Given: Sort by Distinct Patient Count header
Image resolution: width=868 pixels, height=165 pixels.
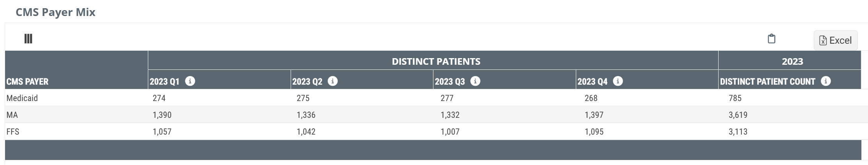Looking at the screenshot, I should 767,82.
